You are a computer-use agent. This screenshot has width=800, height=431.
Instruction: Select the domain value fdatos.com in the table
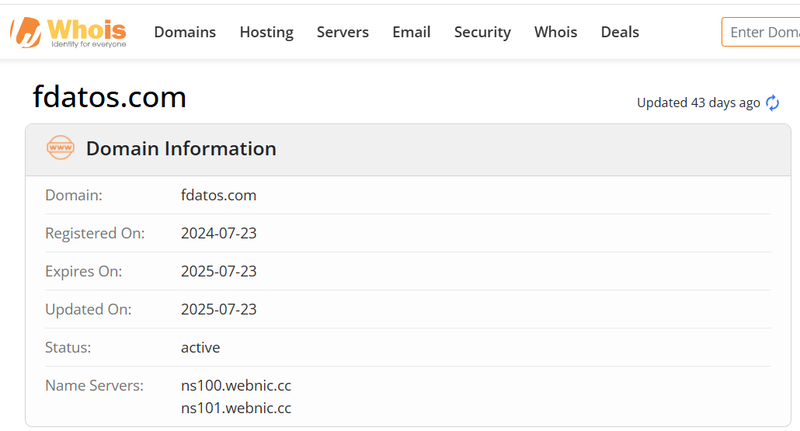click(x=218, y=195)
